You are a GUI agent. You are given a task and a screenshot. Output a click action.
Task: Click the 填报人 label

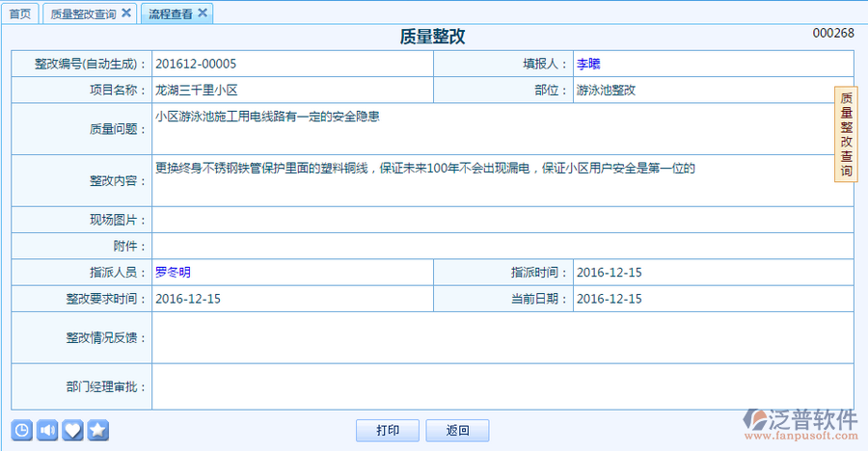point(546,65)
